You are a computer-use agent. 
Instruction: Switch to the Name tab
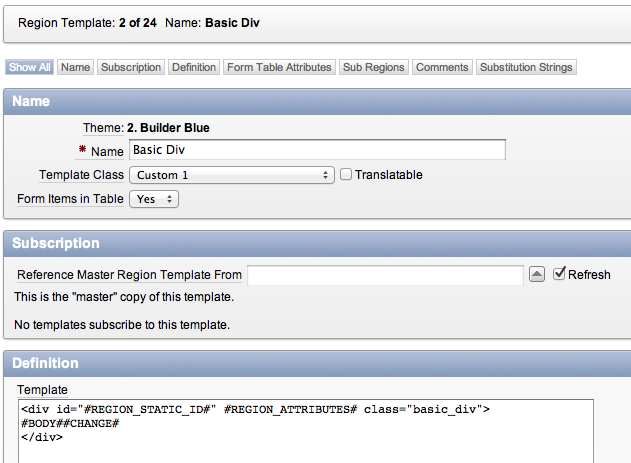(75, 67)
